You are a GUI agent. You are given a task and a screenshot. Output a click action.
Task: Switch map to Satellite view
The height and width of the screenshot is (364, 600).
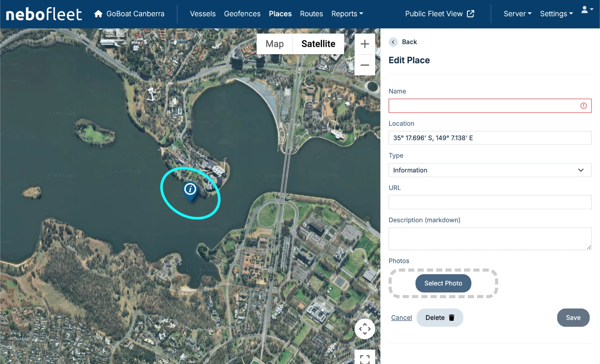tap(318, 44)
